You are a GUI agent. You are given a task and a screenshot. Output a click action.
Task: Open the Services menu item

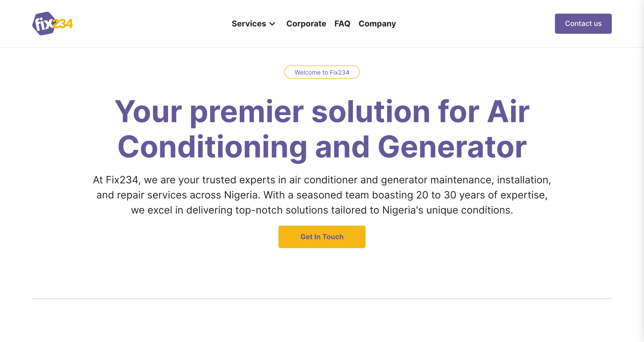254,24
